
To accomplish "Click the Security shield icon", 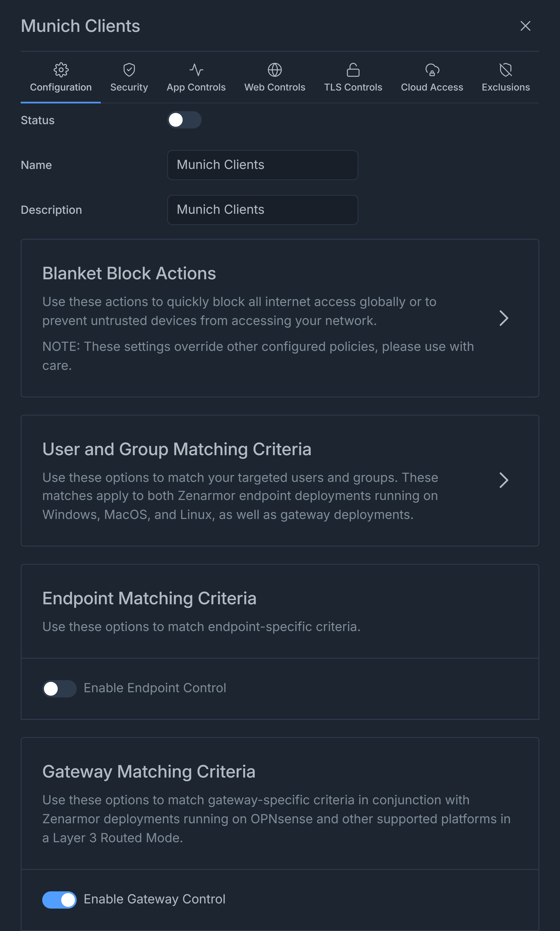I will [129, 70].
